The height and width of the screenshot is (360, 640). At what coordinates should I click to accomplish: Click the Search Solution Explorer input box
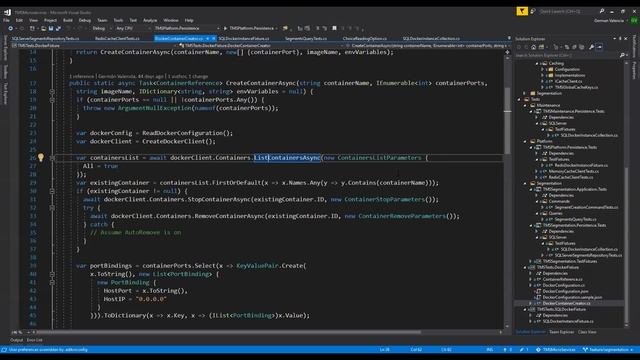coord(567,55)
